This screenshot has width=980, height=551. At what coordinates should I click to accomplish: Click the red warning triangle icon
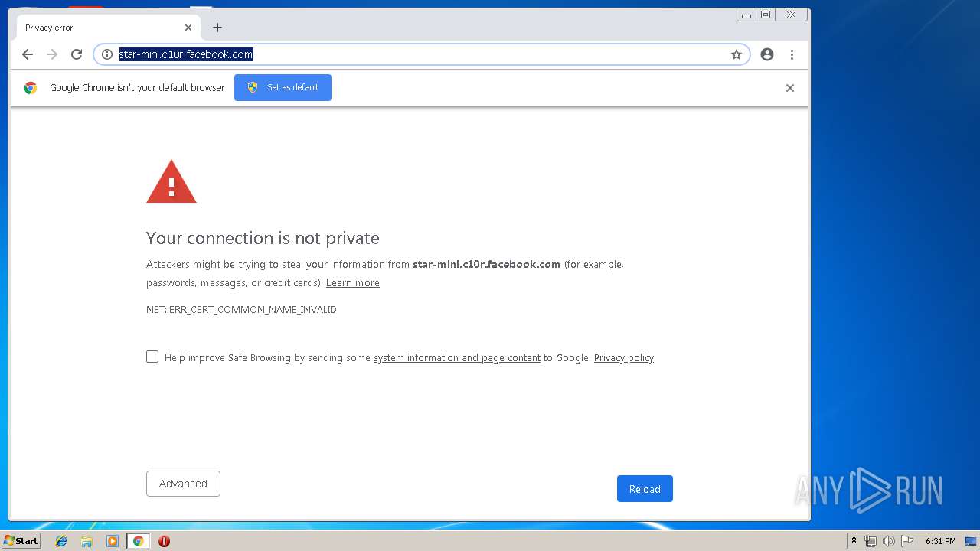(171, 182)
